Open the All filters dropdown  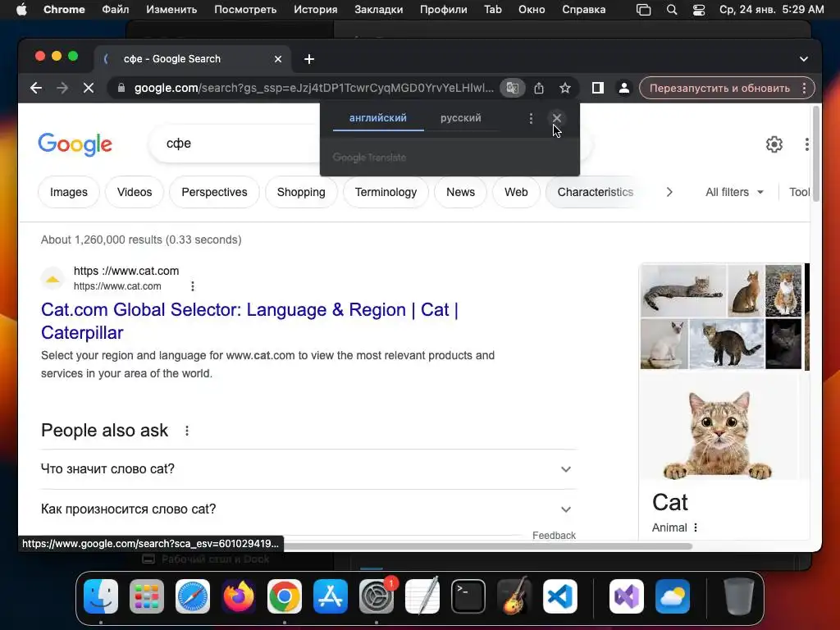734,192
